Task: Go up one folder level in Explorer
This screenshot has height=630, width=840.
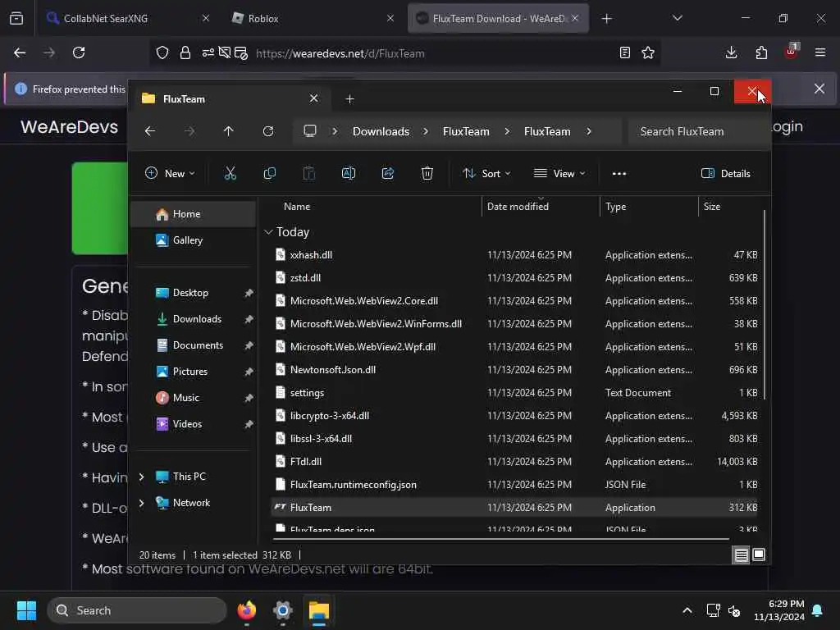Action: point(229,131)
